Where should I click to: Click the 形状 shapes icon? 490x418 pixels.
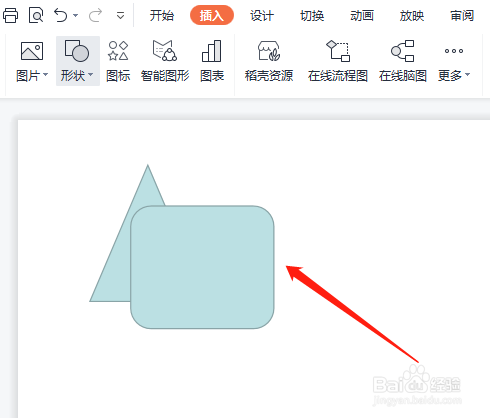(77, 51)
